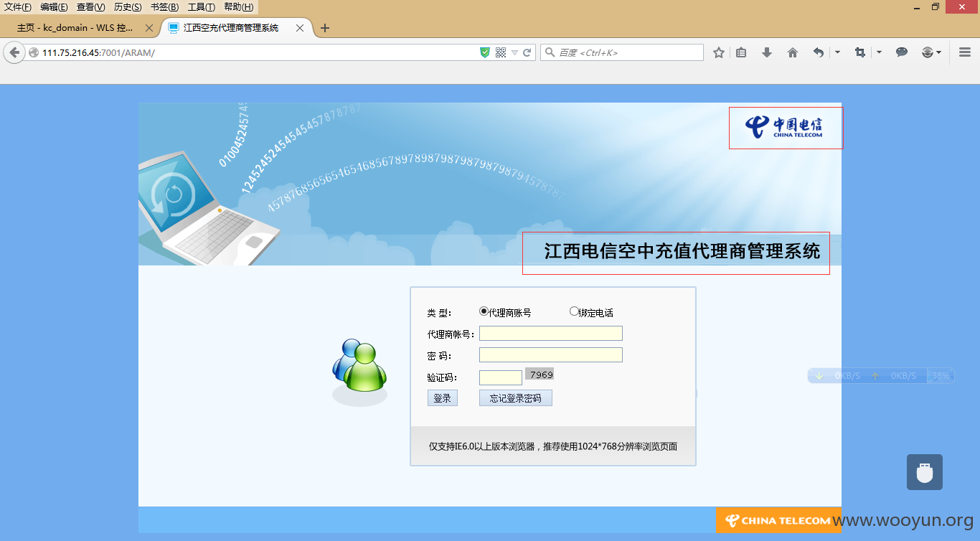Go back to the previous page
The width and height of the screenshot is (980, 541).
pos(14,52)
